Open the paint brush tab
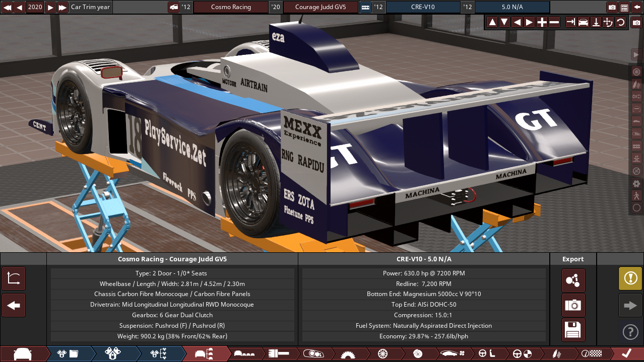The image size is (644, 362). pos(278,354)
